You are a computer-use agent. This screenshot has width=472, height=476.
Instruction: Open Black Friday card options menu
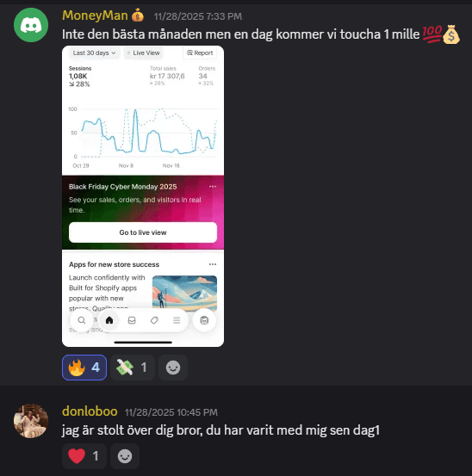[x=213, y=187]
